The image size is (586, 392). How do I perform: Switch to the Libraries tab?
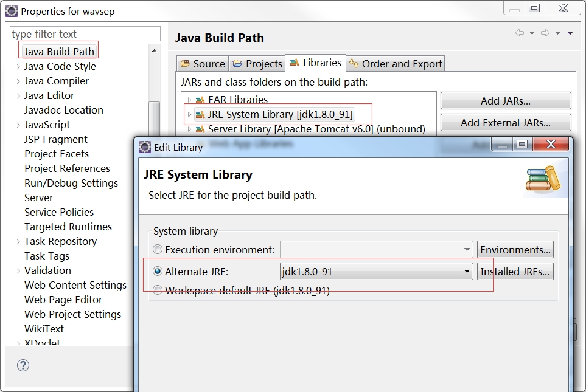pos(315,63)
